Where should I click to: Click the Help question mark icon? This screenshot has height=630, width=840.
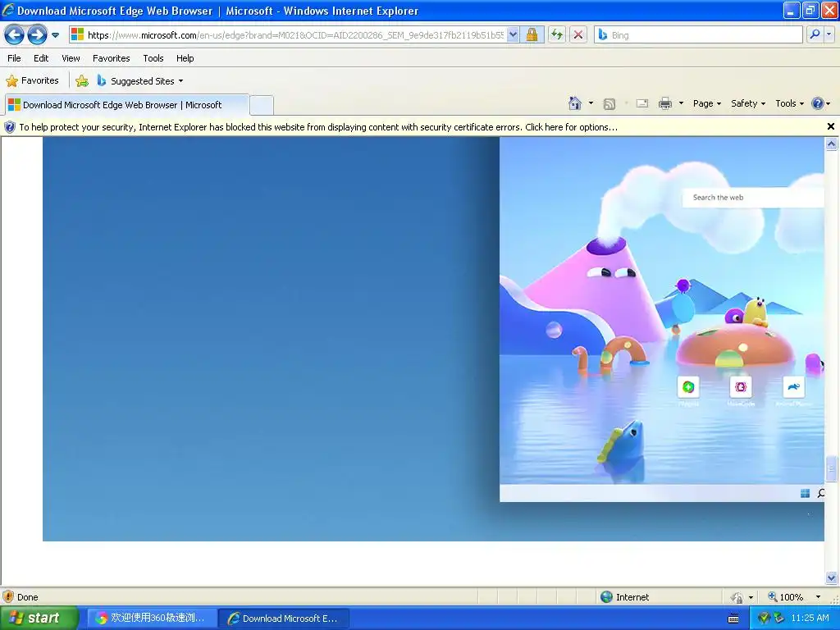[818, 103]
